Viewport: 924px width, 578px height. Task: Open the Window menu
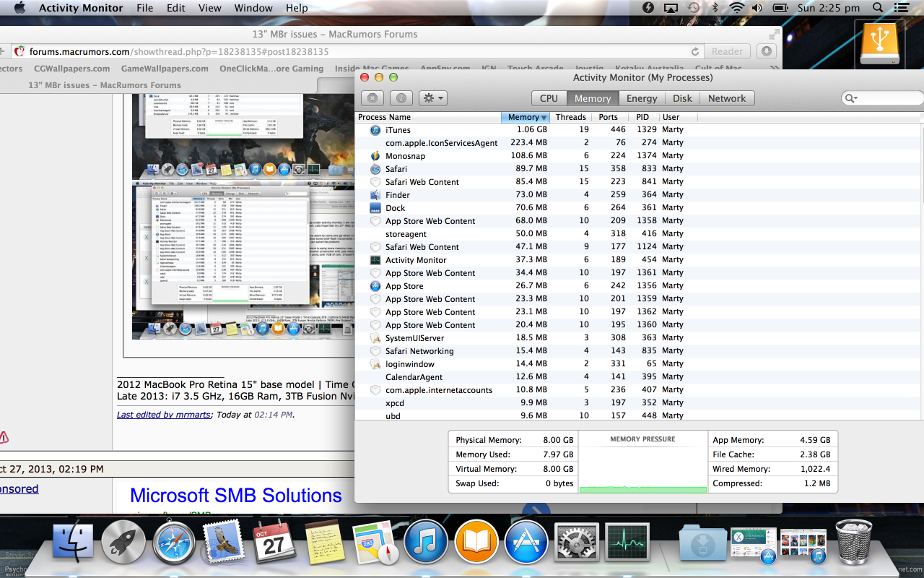(253, 8)
